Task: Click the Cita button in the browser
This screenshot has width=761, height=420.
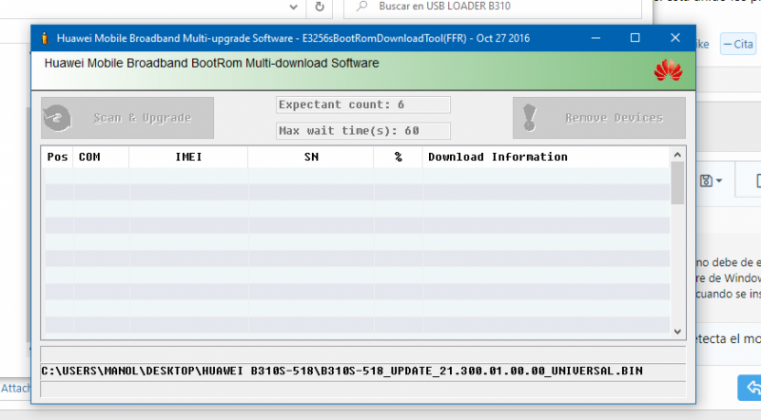Action: coord(738,44)
